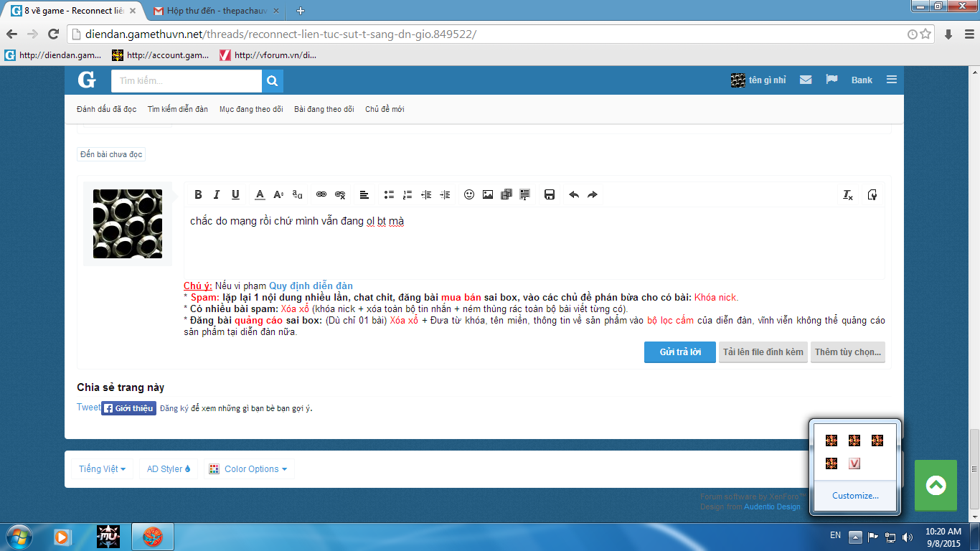Screen dimensions: 980x551
Task: Select Đánh dấu đã đọc menu item
Action: pos(106,109)
